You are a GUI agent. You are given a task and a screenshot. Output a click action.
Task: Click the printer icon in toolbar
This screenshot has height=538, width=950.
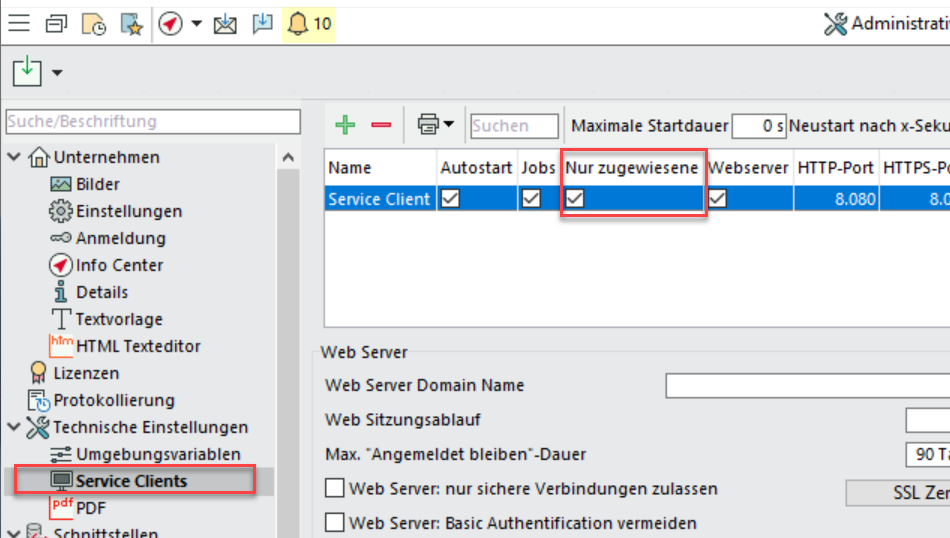tap(428, 125)
